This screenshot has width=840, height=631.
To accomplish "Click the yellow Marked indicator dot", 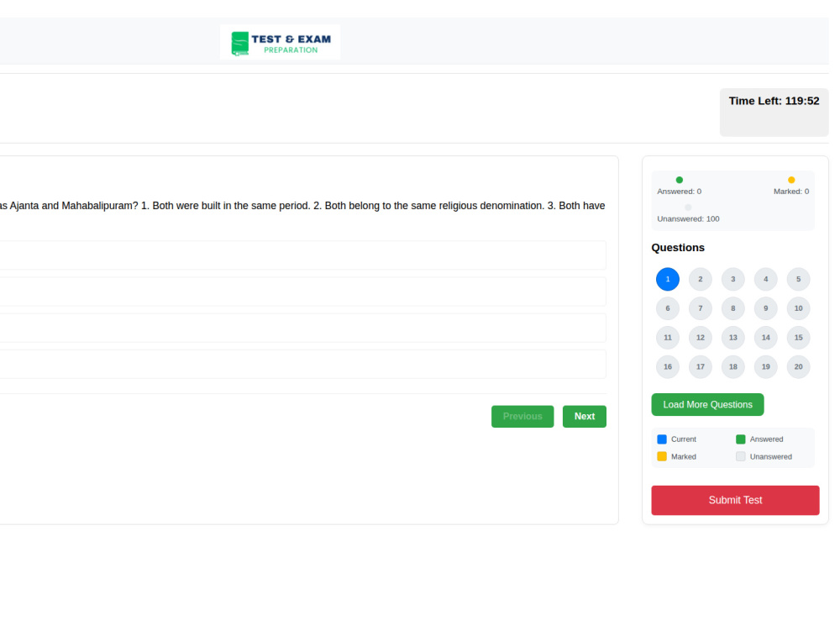I will [x=791, y=180].
